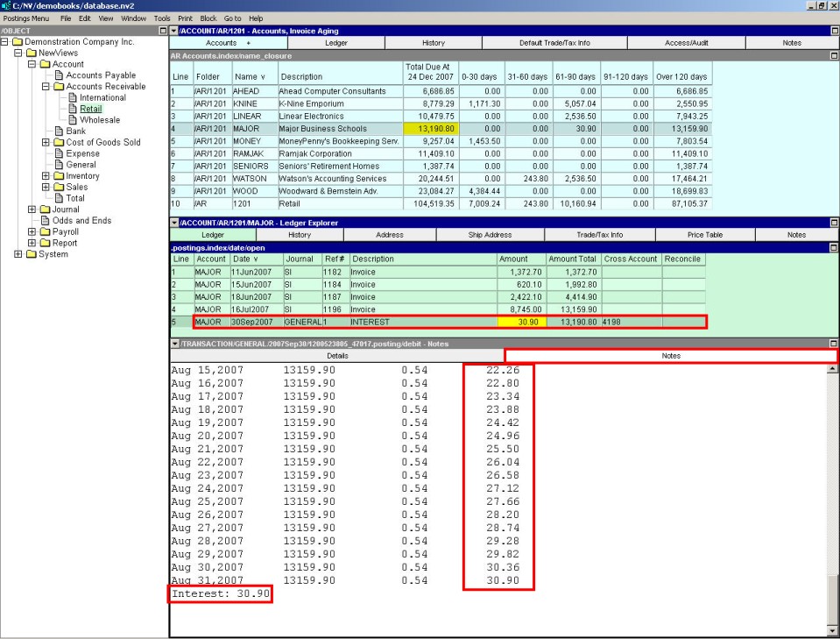Click the OBJECT panel maximize icon
The height and width of the screenshot is (639, 840).
(162, 31)
